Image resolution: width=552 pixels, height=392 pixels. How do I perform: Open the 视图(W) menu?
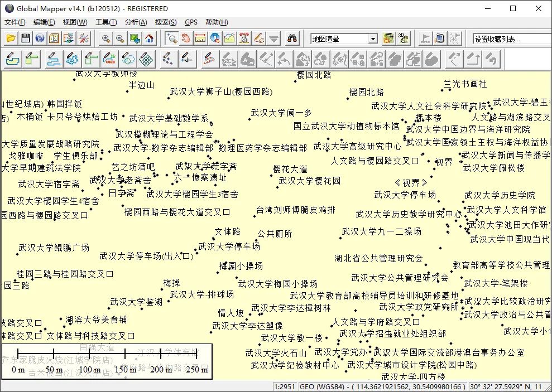(x=75, y=22)
